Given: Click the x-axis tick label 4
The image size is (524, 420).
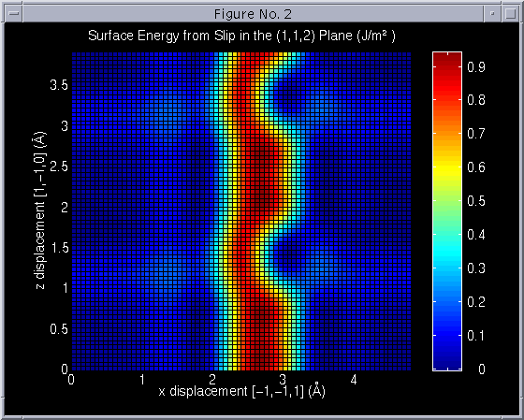Looking at the screenshot, I should pos(354,380).
